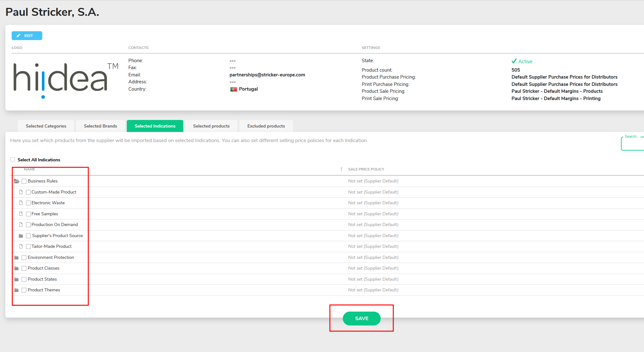
Task: Check the Product States checkbox
Action: 24,279
